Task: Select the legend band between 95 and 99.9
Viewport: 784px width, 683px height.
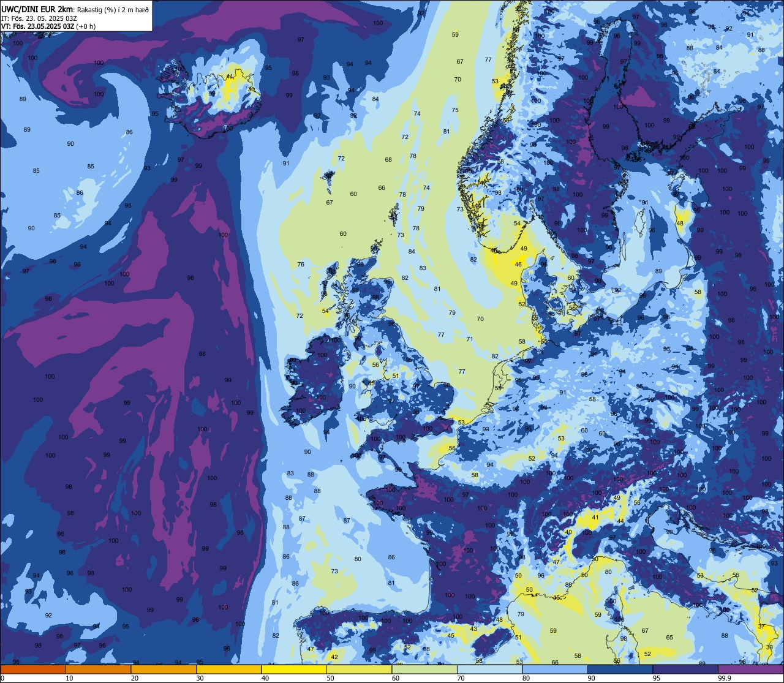Action: pos(685,669)
